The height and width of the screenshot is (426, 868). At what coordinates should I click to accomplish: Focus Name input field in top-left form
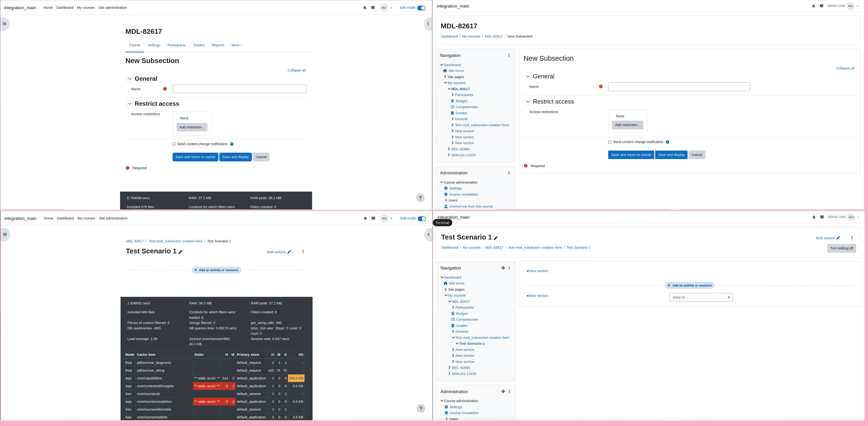click(x=240, y=89)
